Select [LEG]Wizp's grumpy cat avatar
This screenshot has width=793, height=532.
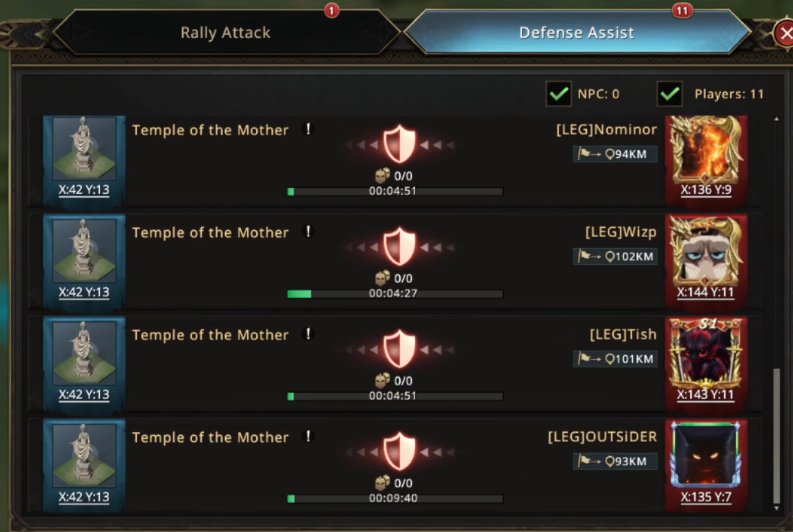(x=706, y=252)
